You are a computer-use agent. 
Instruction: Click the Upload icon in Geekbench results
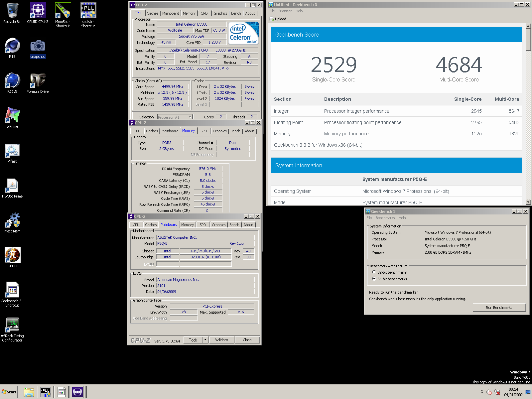click(x=272, y=19)
